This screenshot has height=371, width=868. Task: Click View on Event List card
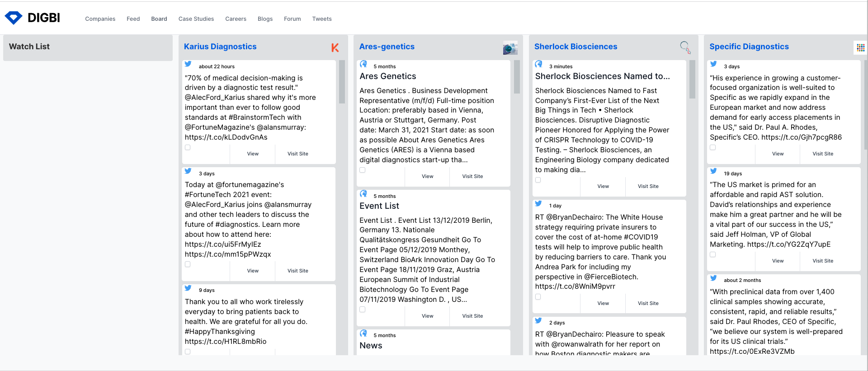[x=428, y=316]
